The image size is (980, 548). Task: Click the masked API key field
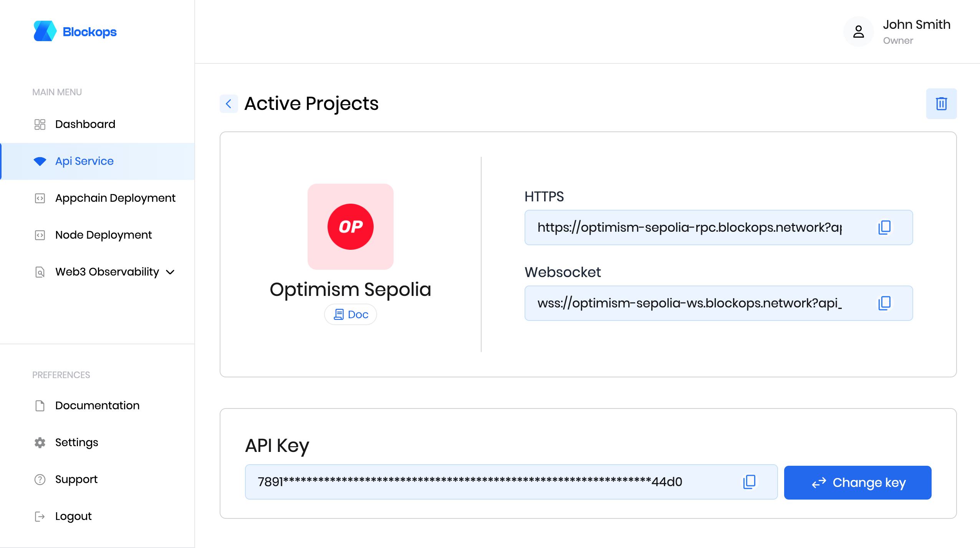coord(511,482)
